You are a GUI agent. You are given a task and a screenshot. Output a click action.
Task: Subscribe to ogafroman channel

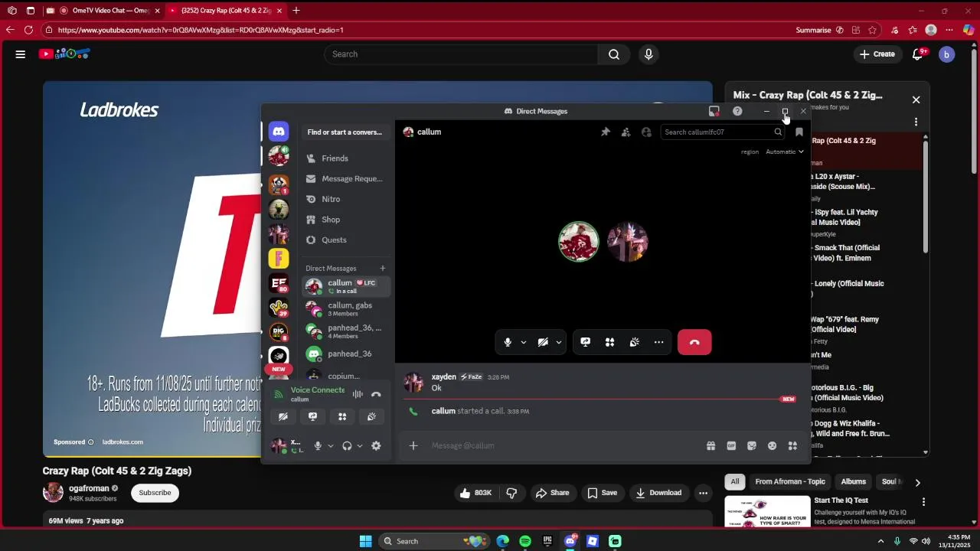155,493
